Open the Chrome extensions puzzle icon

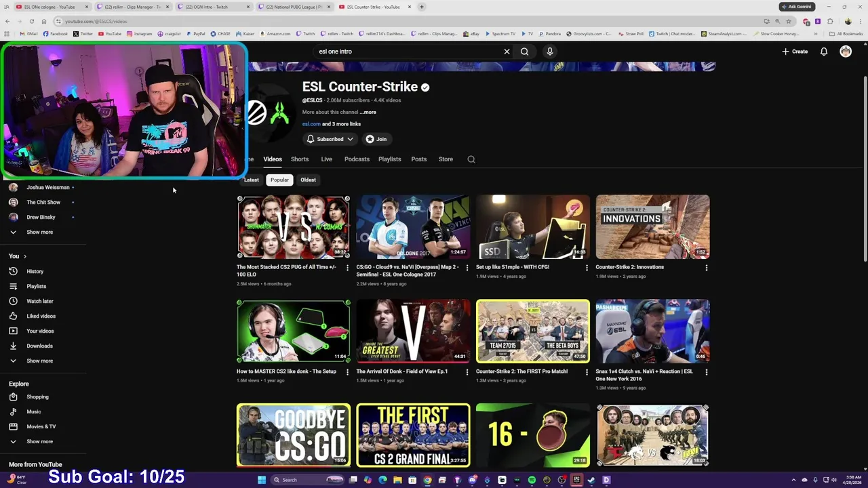pos(829,21)
